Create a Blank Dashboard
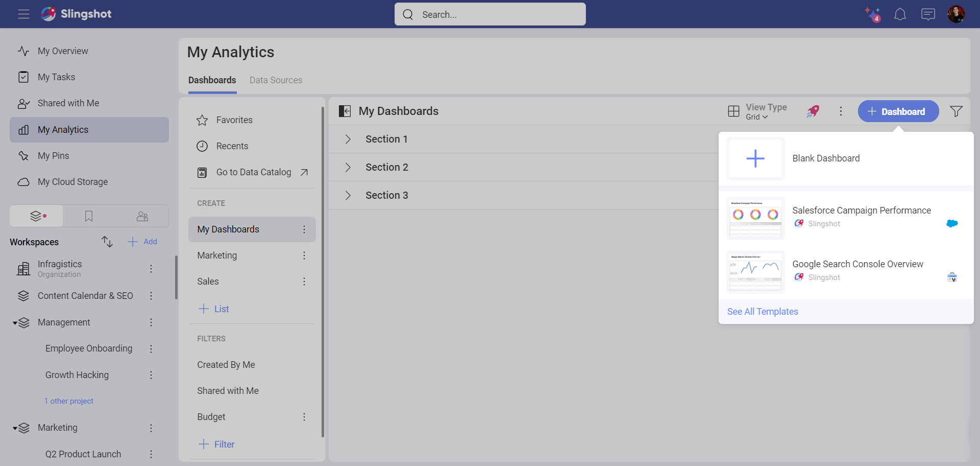Image resolution: width=980 pixels, height=466 pixels. pos(846,158)
